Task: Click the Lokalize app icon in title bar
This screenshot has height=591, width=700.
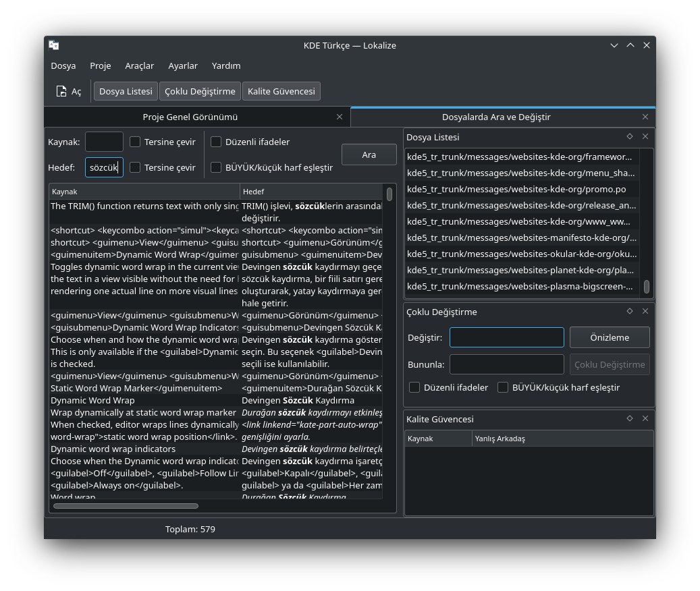Action: (x=54, y=45)
